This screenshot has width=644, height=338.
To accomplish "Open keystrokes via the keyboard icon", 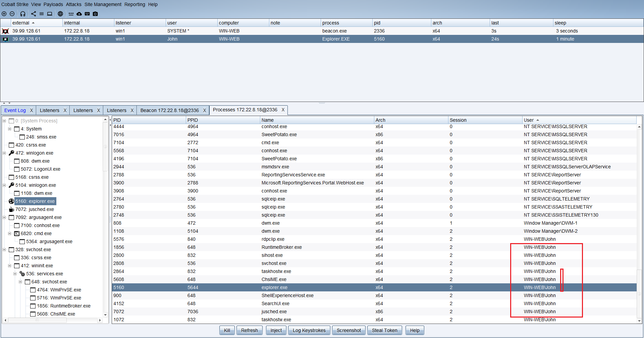I will (87, 14).
